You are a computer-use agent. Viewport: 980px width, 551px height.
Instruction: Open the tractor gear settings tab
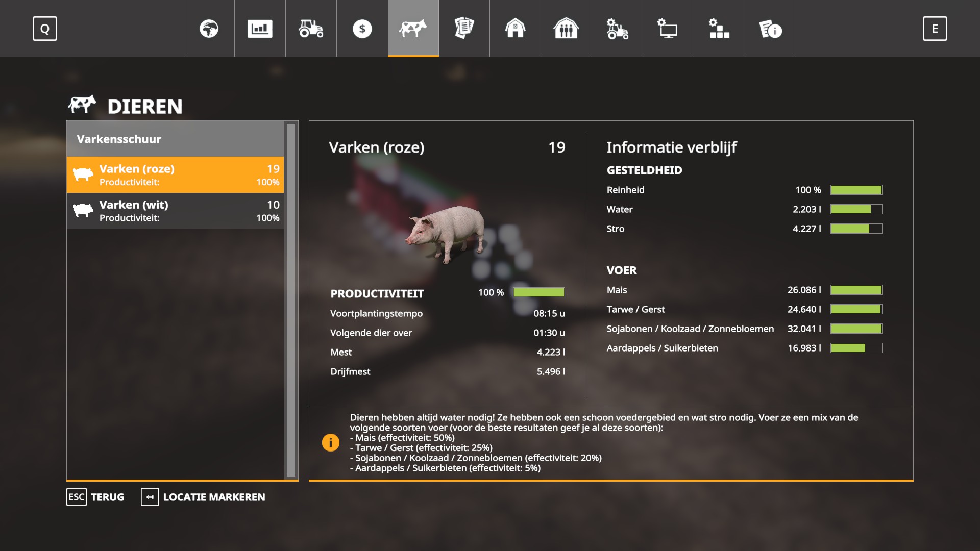[x=617, y=29]
